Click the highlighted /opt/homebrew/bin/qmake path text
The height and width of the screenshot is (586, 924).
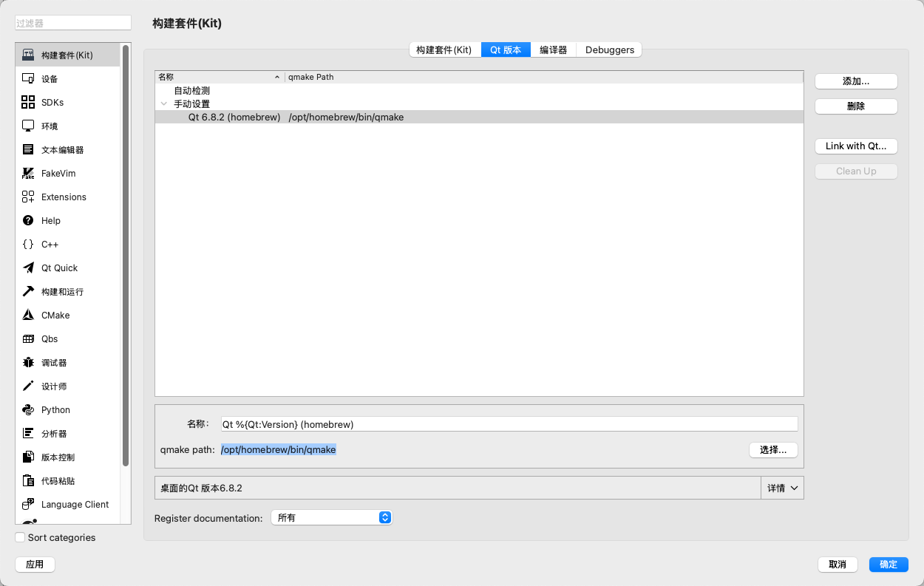tap(279, 449)
